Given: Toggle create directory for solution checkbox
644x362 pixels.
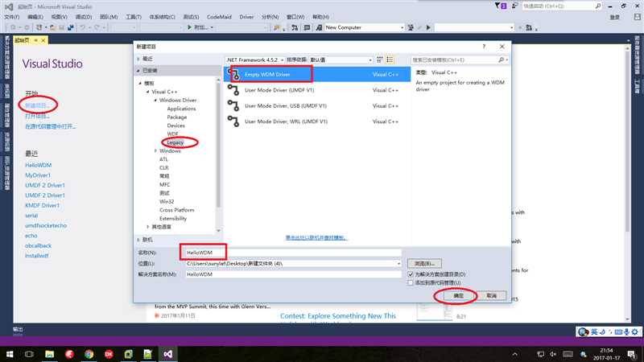Looking at the screenshot, I should (411, 274).
